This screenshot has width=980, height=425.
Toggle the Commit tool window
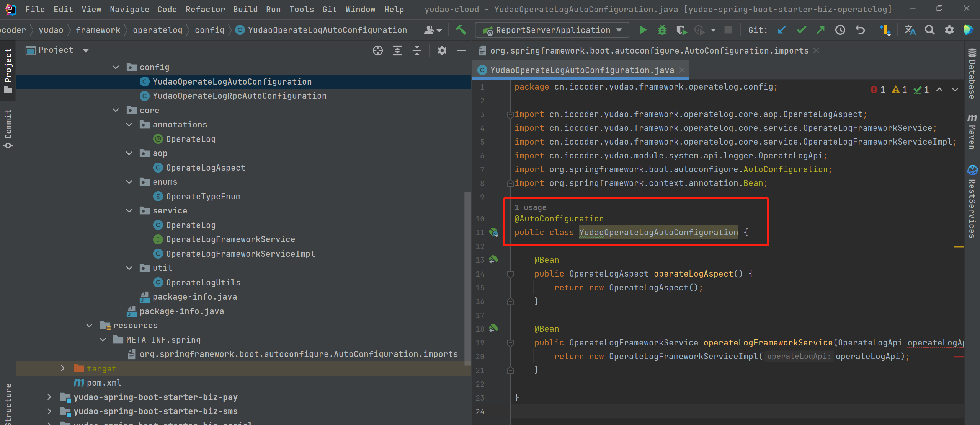tap(8, 128)
